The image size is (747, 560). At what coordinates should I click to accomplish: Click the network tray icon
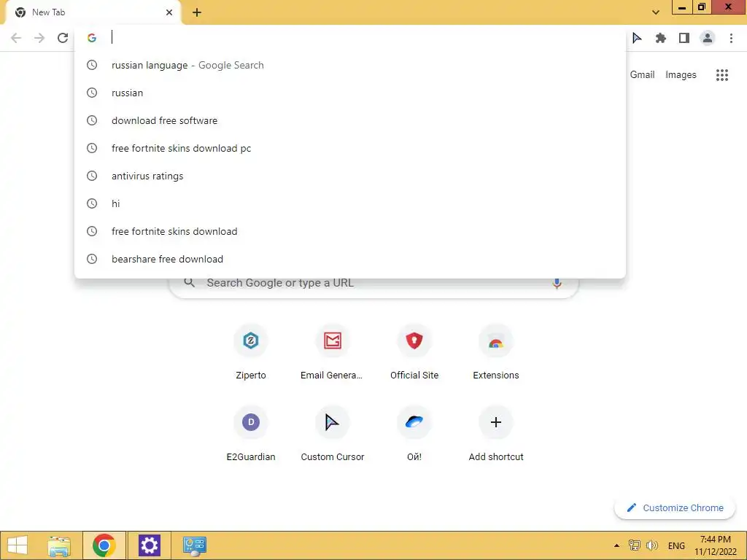pyautogui.click(x=634, y=545)
